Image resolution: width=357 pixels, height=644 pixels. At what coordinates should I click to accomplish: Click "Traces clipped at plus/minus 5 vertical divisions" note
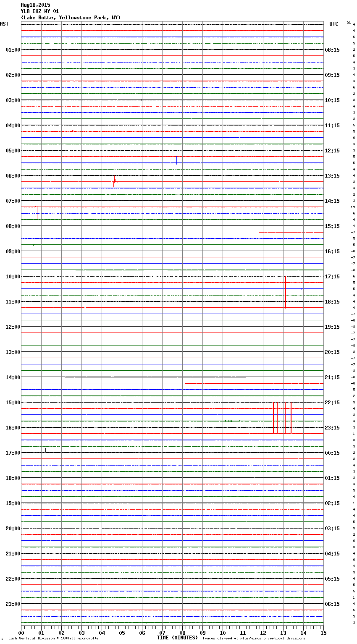pyautogui.click(x=254, y=639)
